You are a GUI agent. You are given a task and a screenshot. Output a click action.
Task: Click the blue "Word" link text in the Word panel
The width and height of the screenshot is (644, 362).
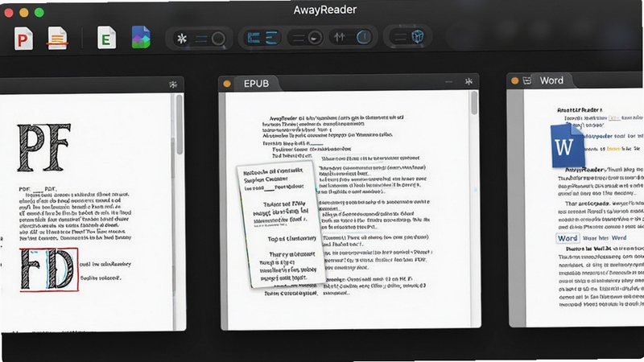coord(619,237)
